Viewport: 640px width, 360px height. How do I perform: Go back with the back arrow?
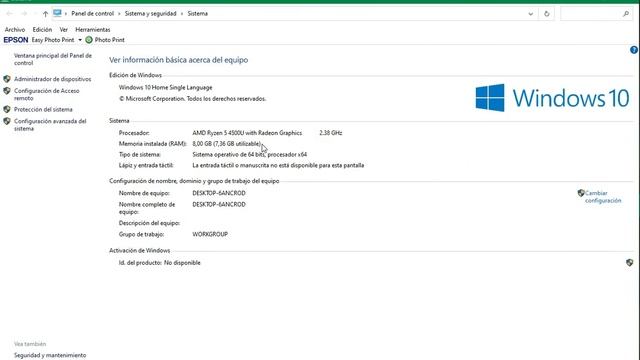pyautogui.click(x=9, y=13)
